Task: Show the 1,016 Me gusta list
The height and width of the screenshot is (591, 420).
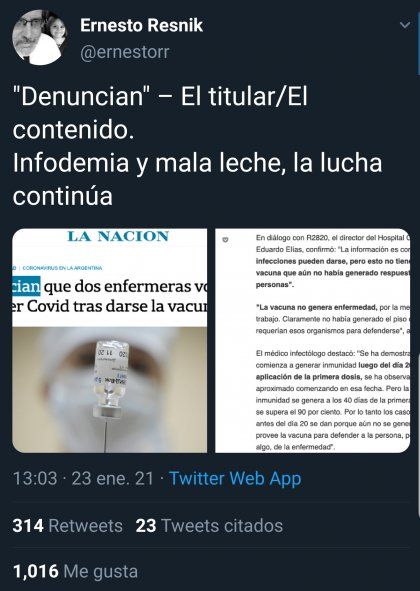Action: coord(75,571)
